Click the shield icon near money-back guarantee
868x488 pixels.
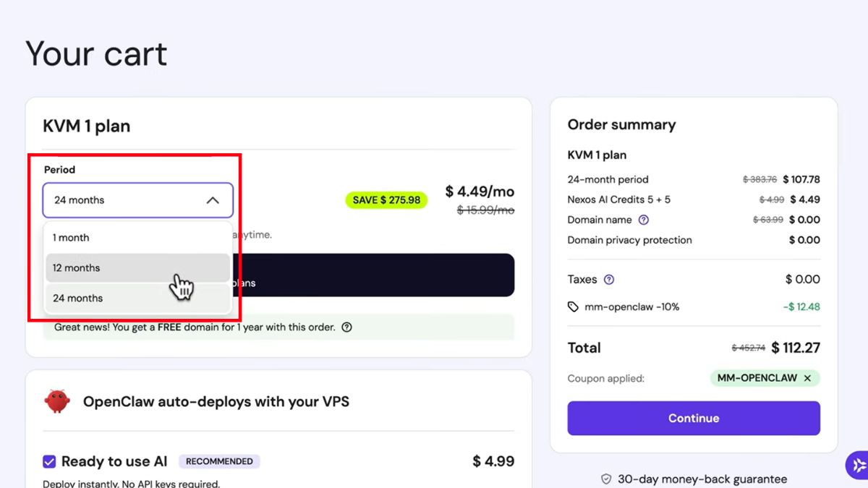coord(605,479)
